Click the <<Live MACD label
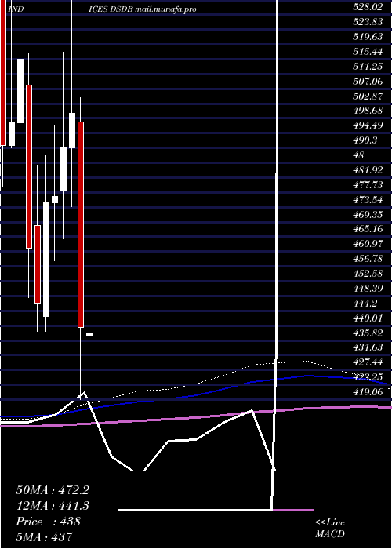 330,529
